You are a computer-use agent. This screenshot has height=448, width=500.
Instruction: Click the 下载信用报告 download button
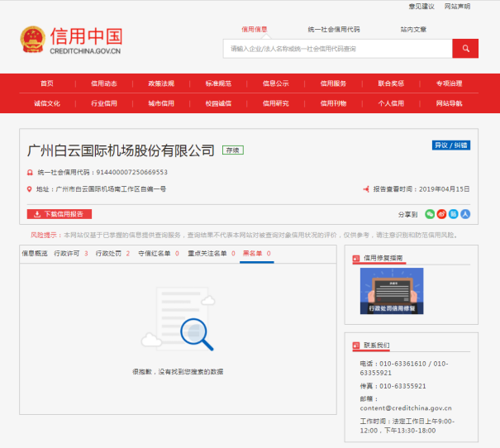(60, 214)
